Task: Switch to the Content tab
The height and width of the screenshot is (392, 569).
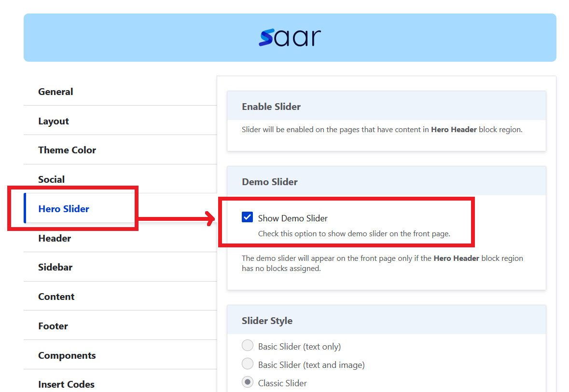Action: (56, 297)
